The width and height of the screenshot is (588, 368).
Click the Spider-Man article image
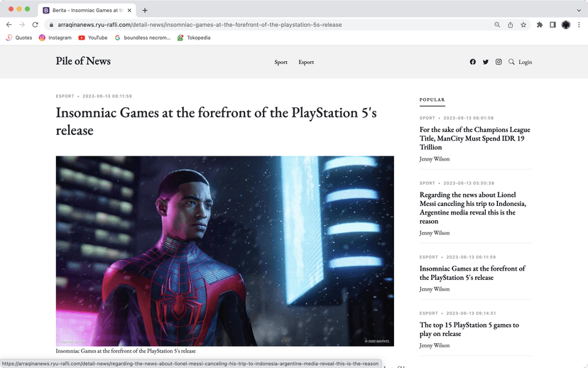pyautogui.click(x=224, y=251)
